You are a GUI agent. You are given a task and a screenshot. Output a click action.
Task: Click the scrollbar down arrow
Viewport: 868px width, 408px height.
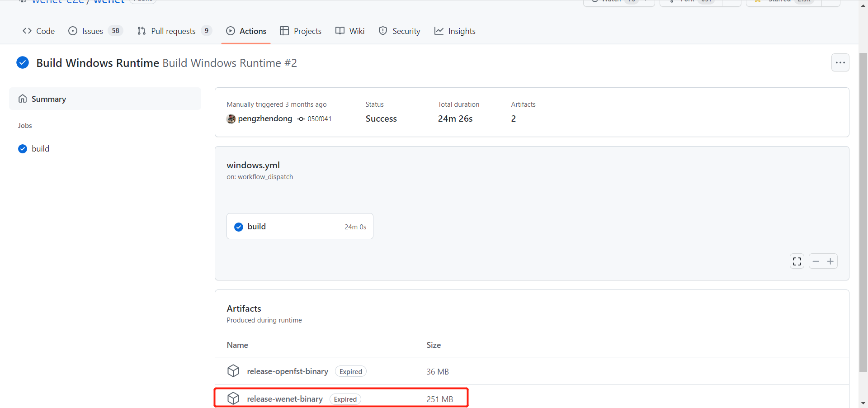pyautogui.click(x=863, y=403)
